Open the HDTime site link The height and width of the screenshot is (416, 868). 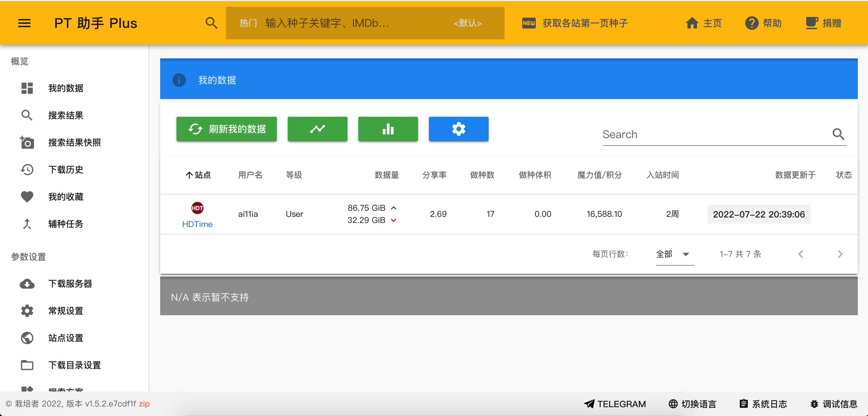tap(197, 224)
